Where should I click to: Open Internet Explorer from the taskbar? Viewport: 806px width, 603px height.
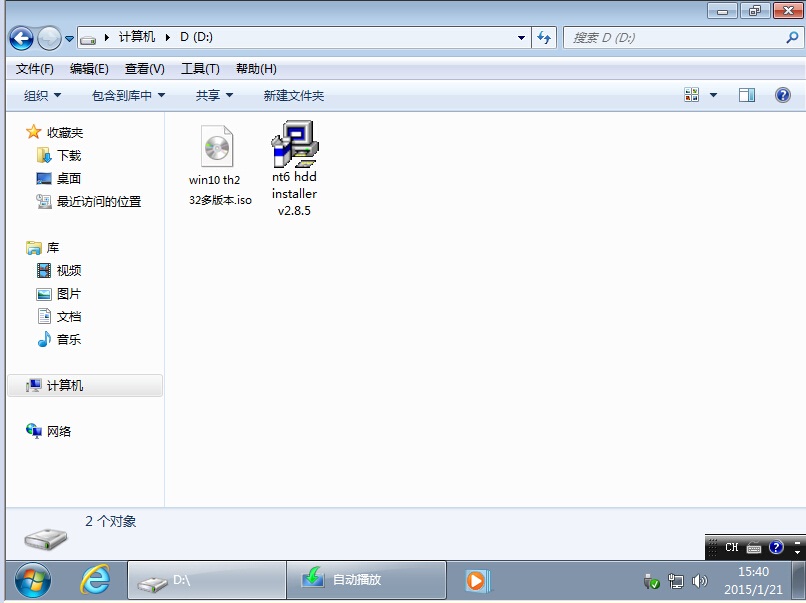point(96,580)
